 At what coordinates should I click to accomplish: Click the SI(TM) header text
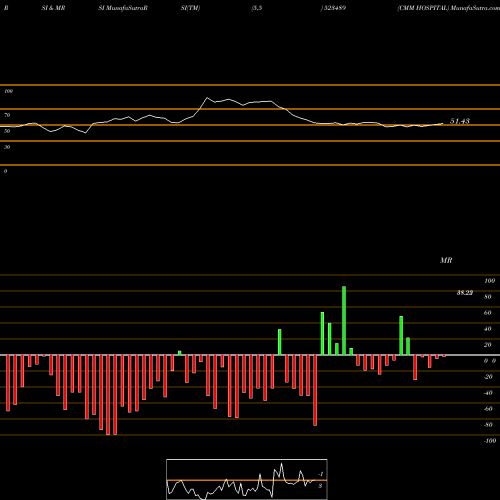190,8
